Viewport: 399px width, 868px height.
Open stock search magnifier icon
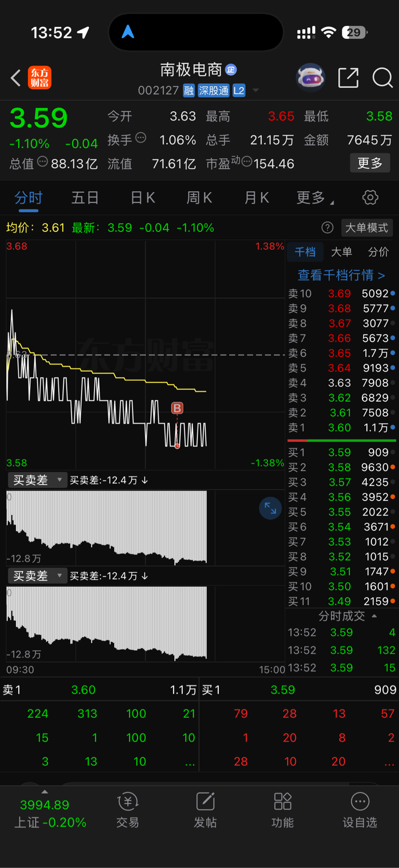pos(382,78)
